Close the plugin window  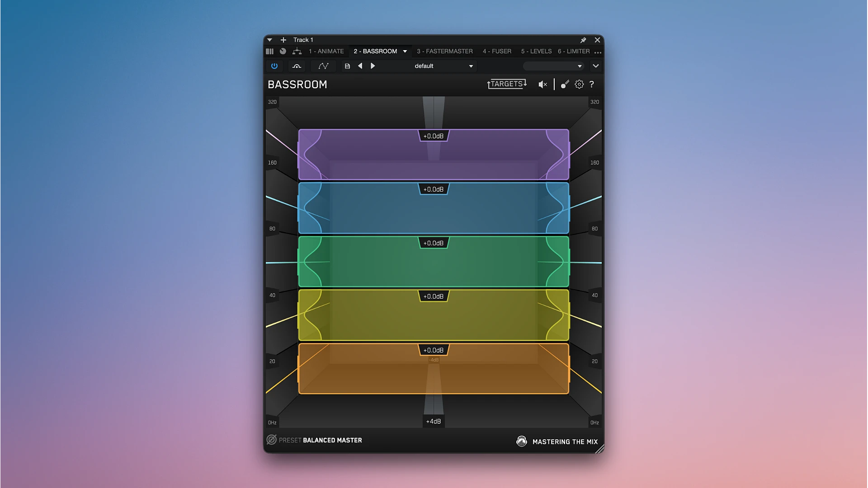coord(597,40)
